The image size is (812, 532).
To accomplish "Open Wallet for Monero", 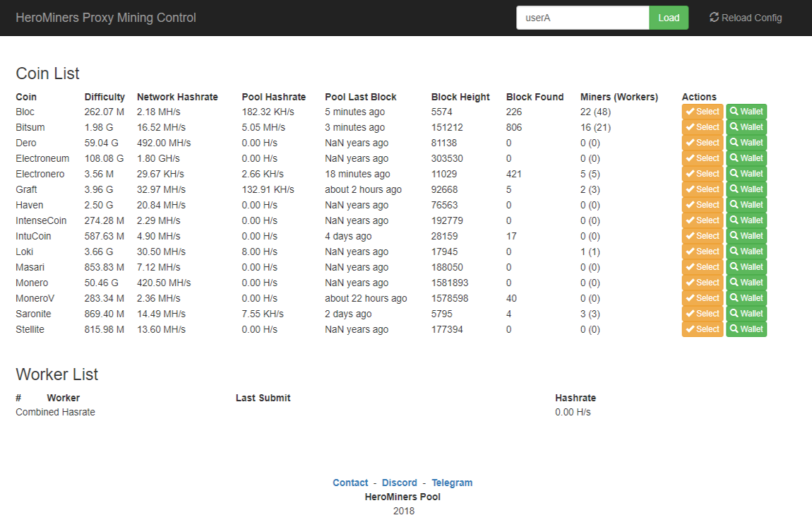I will [746, 283].
